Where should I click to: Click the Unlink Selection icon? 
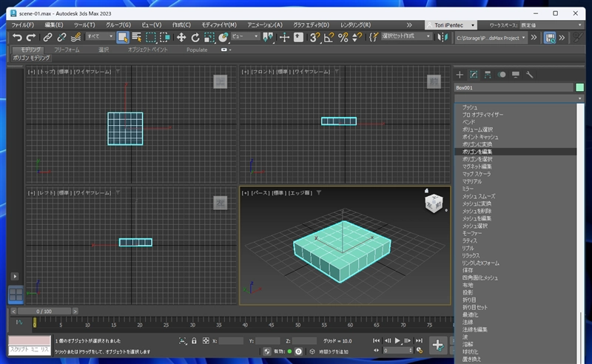[61, 37]
